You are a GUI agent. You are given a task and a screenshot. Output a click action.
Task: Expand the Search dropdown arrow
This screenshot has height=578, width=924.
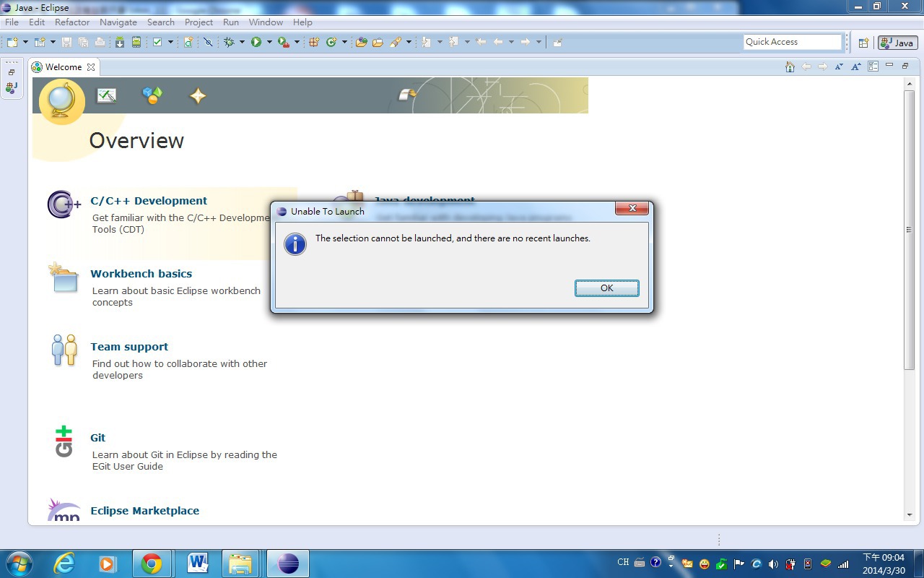[409, 42]
